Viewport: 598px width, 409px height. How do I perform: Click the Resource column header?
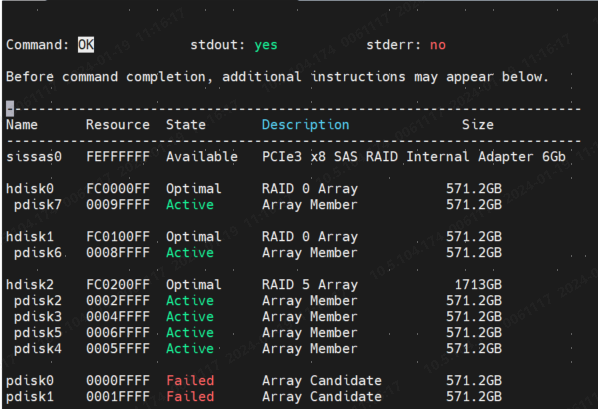coord(118,125)
